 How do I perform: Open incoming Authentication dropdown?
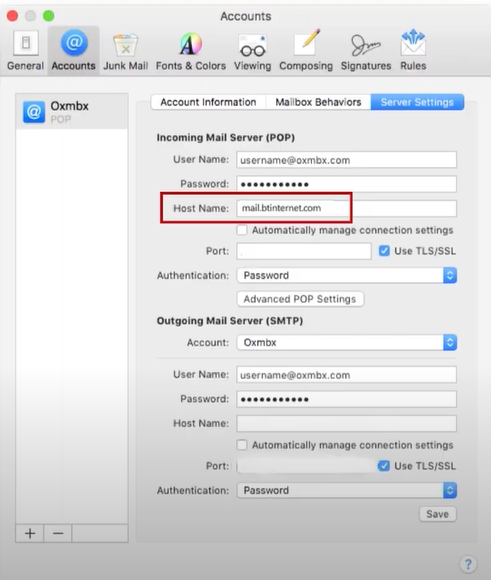(347, 275)
